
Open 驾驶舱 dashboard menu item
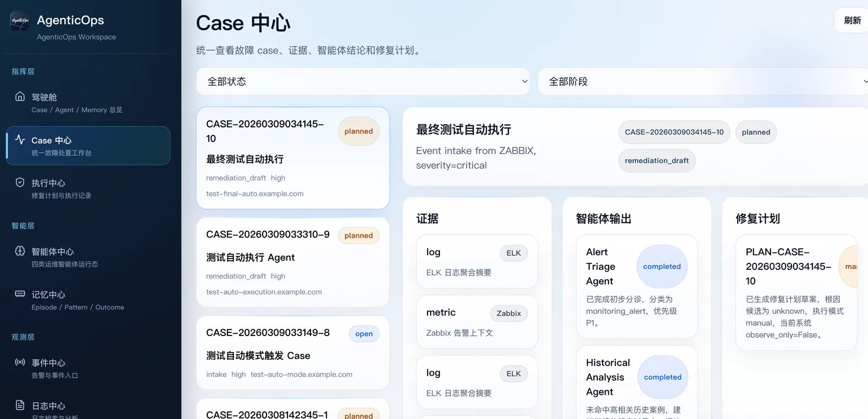pos(88,103)
